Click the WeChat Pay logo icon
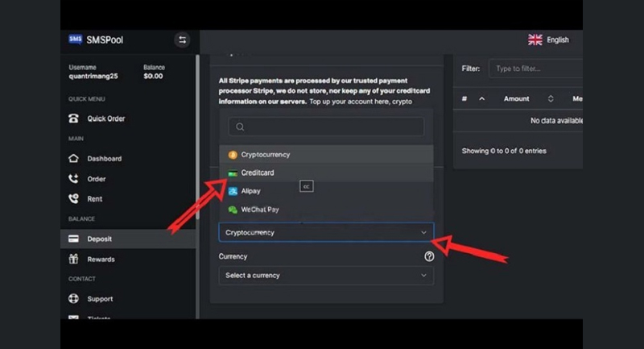Image resolution: width=644 pixels, height=349 pixels. 233,210
